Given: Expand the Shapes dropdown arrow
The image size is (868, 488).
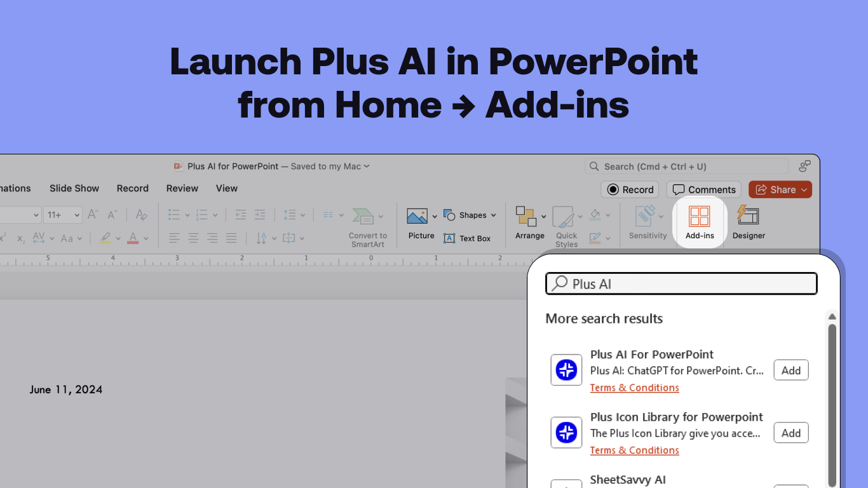Looking at the screenshot, I should [494, 215].
